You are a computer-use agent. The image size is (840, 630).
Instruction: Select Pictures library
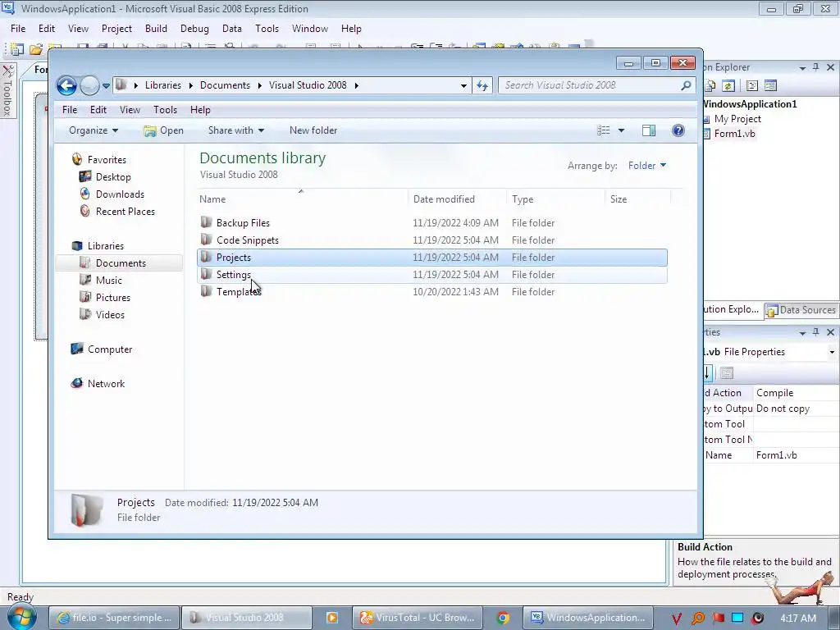tap(113, 297)
